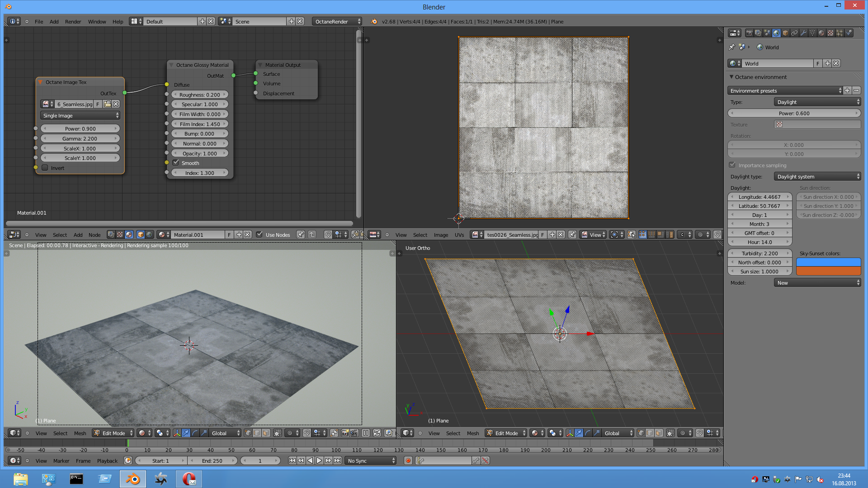Open the environment Type Daylight dropdown
Screen dimensions: 868x488
point(817,102)
